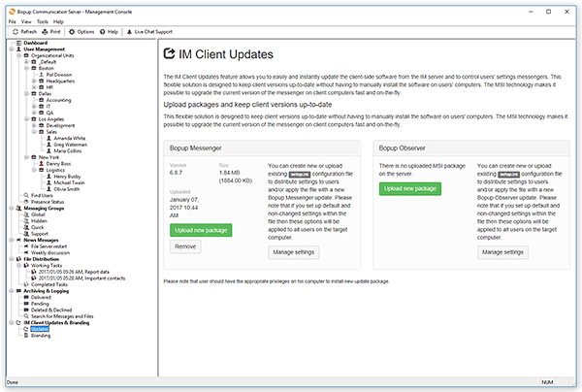This screenshot has width=582, height=392.
Task: Open the Help menu in the menu bar
Action: click(x=58, y=21)
